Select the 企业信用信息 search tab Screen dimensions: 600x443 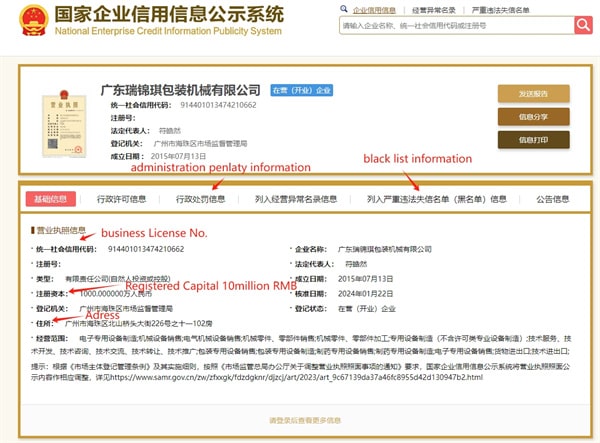point(374,10)
